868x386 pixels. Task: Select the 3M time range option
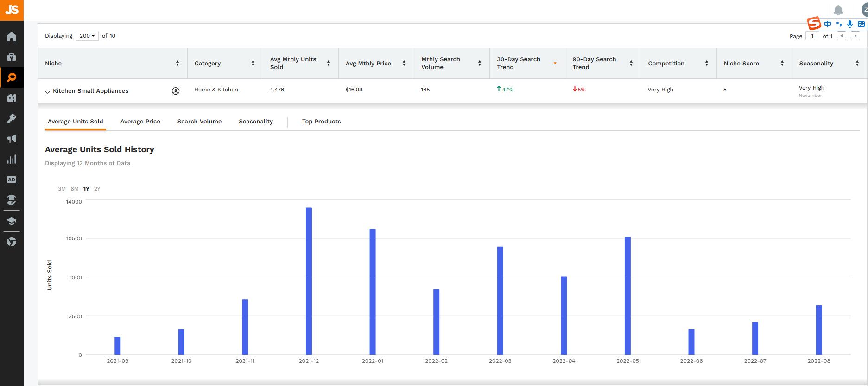click(x=62, y=189)
